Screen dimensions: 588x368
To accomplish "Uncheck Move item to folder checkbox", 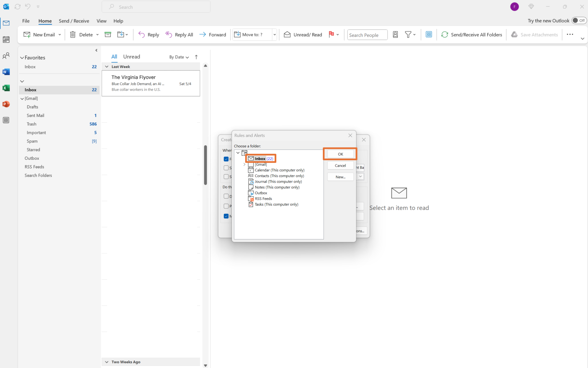I will (226, 216).
